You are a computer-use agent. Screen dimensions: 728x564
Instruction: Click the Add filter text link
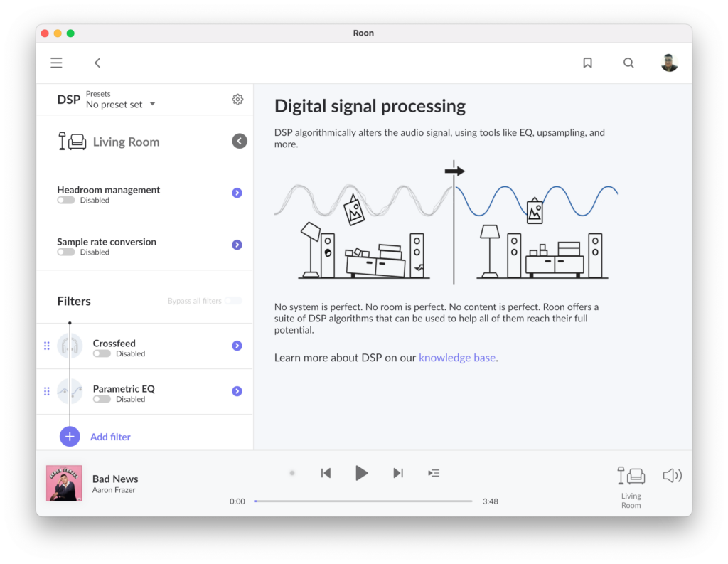(110, 437)
